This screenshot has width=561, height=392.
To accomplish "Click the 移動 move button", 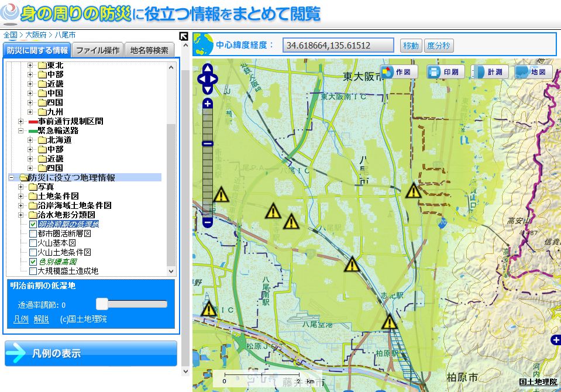I will (x=411, y=46).
